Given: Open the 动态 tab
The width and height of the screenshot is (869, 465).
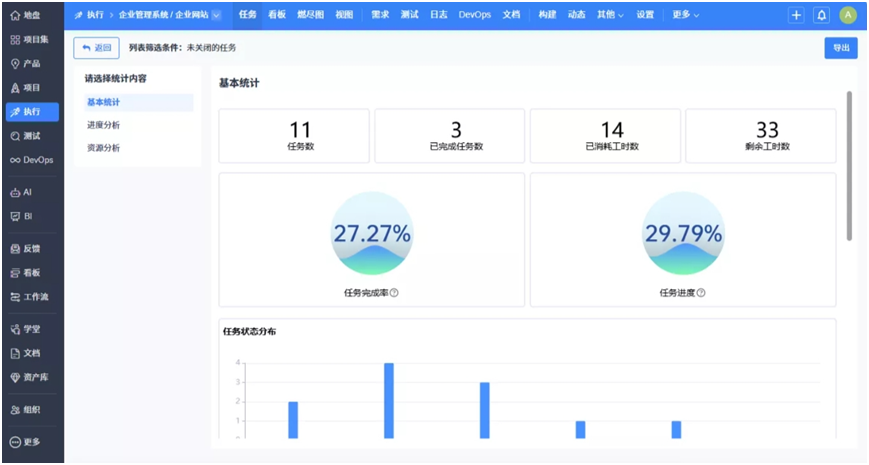Looking at the screenshot, I should [x=576, y=15].
